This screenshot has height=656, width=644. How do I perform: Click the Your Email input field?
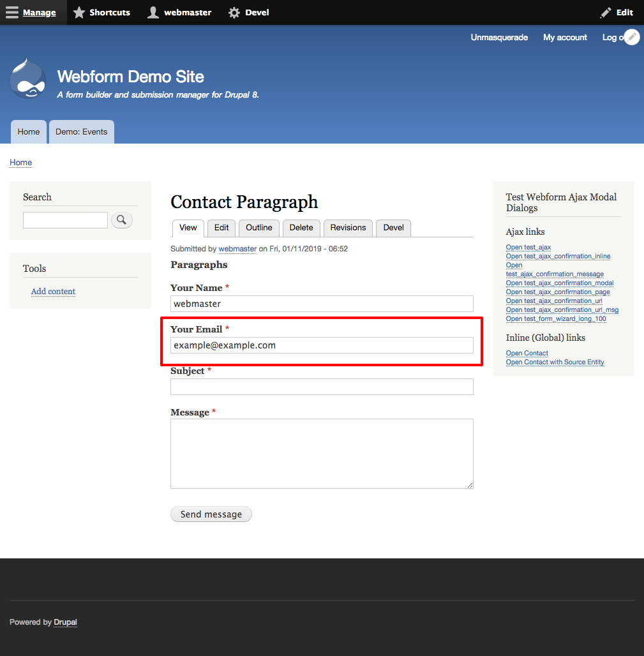(x=322, y=345)
